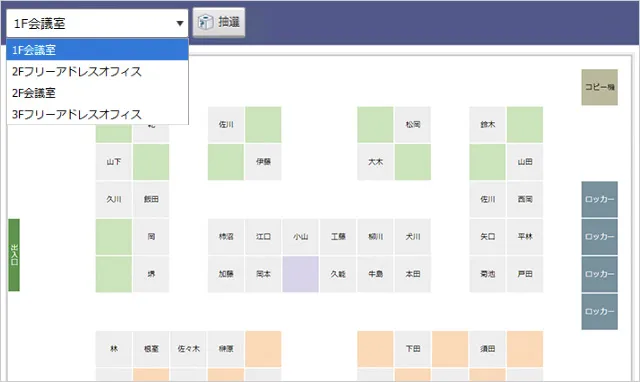Viewport: 640px width, 382px height.
Task: Select the orange empty seat beside 榊原
Action: coord(263,349)
